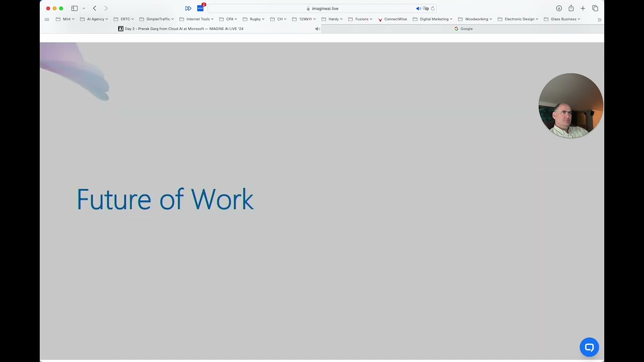Click the Future of Work heading
The width and height of the screenshot is (644, 362).
[165, 200]
